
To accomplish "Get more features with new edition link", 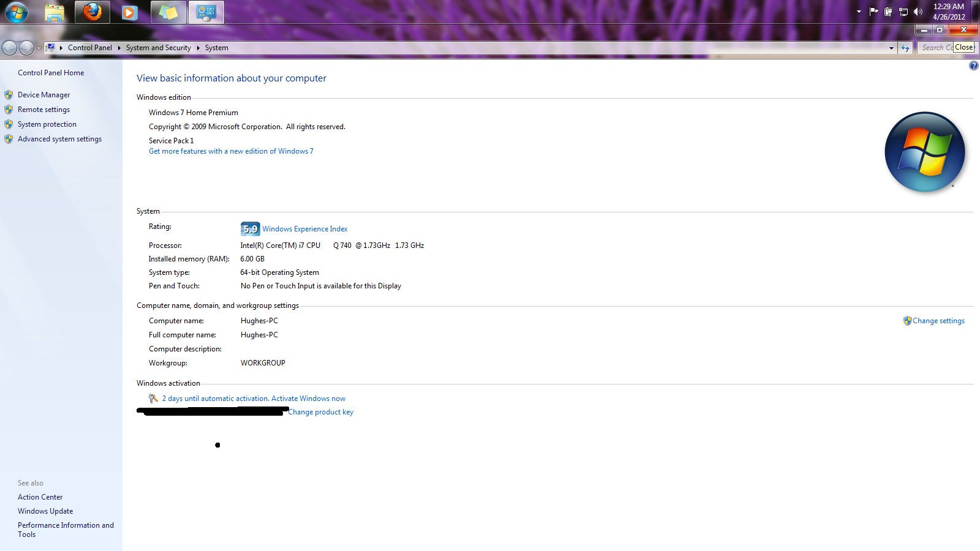I will (x=231, y=151).
